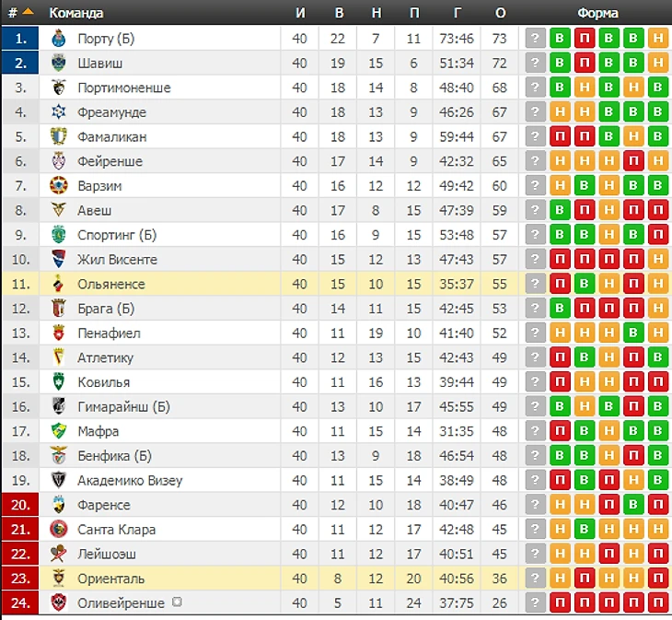Sort standings by the О points header
The image size is (672, 620).
(500, 13)
